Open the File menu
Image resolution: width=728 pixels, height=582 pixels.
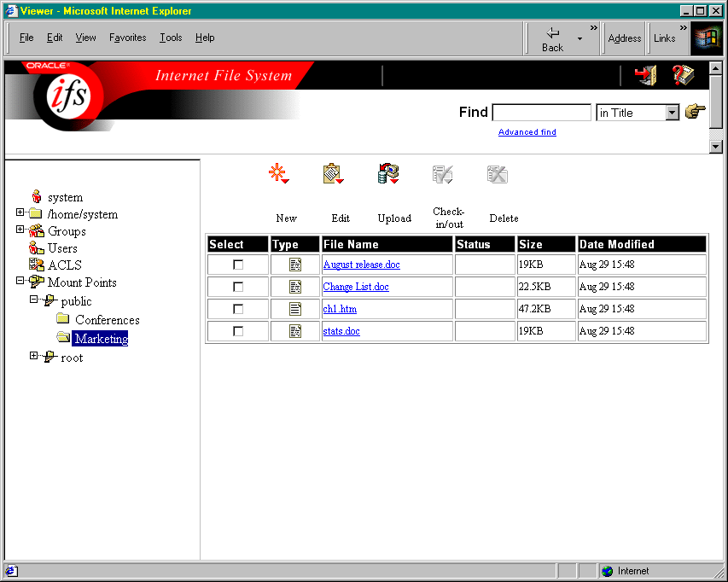coord(26,38)
